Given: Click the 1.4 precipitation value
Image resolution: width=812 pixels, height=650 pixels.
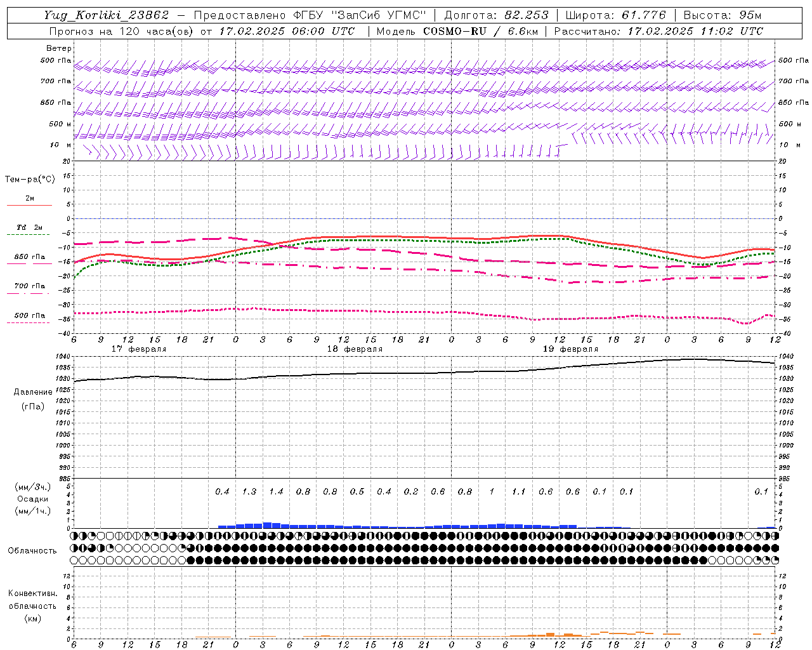Looking at the screenshot, I should coord(276,491).
